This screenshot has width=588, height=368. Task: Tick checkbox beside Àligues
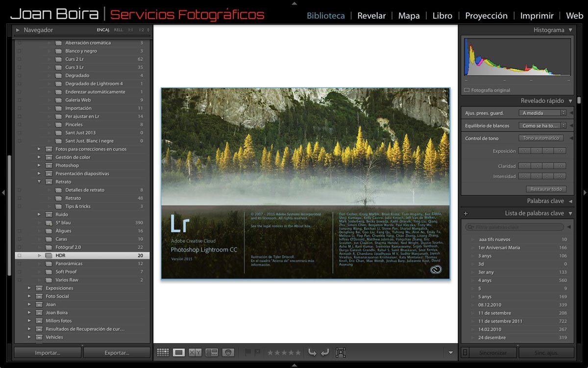(x=19, y=231)
